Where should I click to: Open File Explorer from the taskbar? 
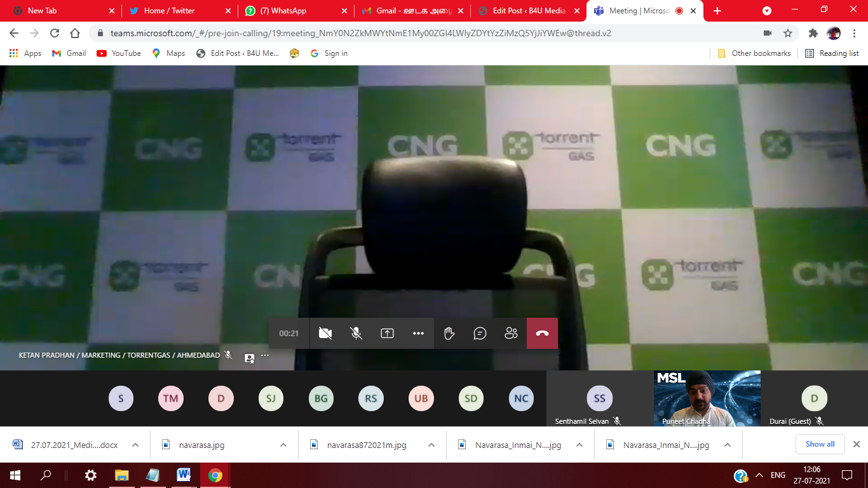121,475
